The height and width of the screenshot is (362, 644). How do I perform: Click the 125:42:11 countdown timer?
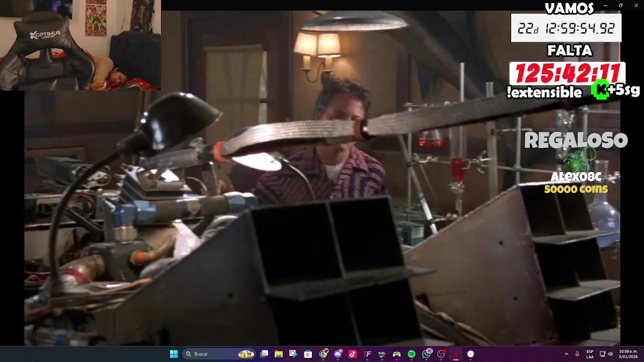[567, 74]
